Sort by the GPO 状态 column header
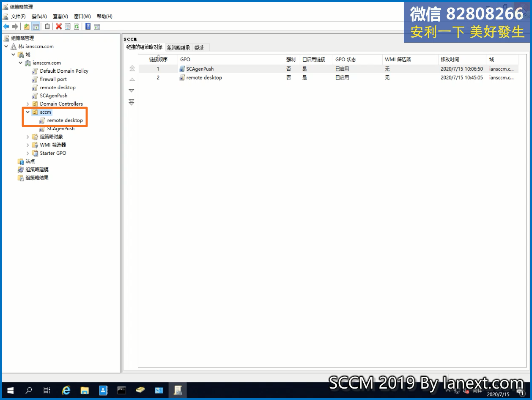The width and height of the screenshot is (532, 400). click(358, 60)
